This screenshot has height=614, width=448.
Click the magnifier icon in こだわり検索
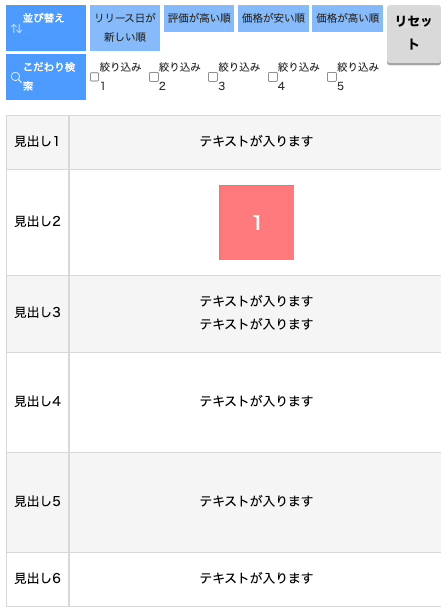16,78
